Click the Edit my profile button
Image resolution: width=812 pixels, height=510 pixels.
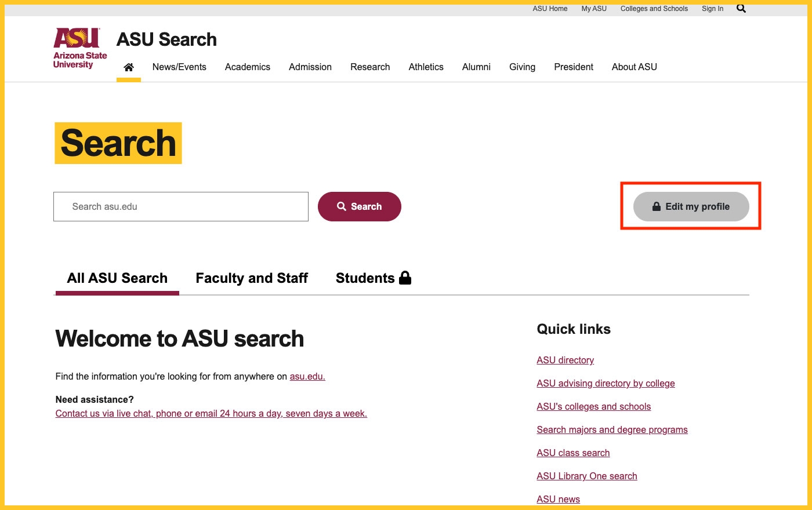pos(691,206)
